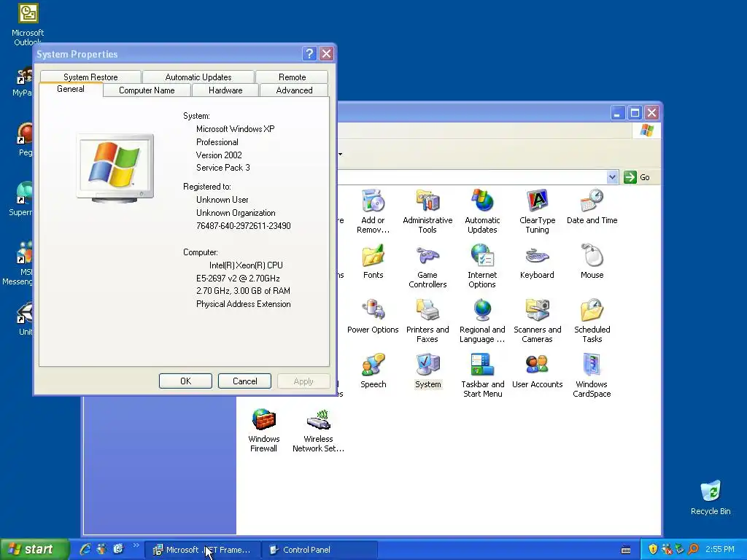Open Mouse settings icon

click(592, 262)
